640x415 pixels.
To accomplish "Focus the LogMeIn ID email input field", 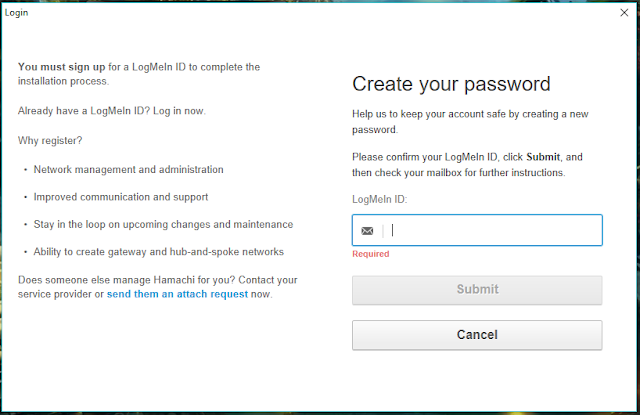I will pyautogui.click(x=477, y=230).
